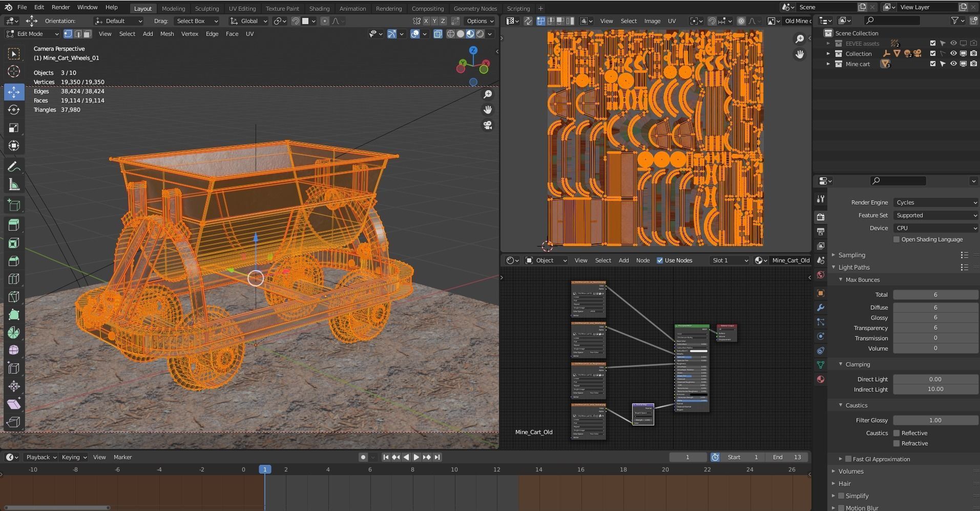Click the Filter Glossy value field
The height and width of the screenshot is (511, 980).
point(935,420)
